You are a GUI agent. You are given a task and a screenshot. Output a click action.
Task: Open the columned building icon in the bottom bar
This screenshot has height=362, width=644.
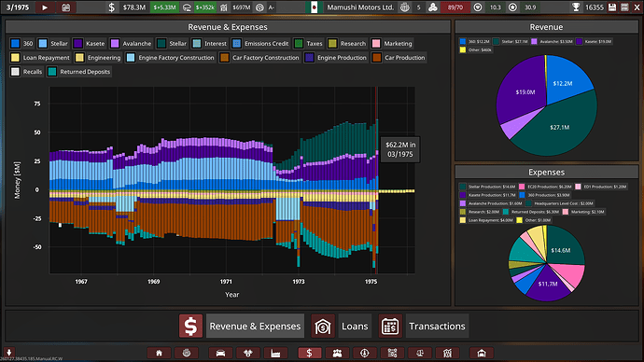(447, 353)
